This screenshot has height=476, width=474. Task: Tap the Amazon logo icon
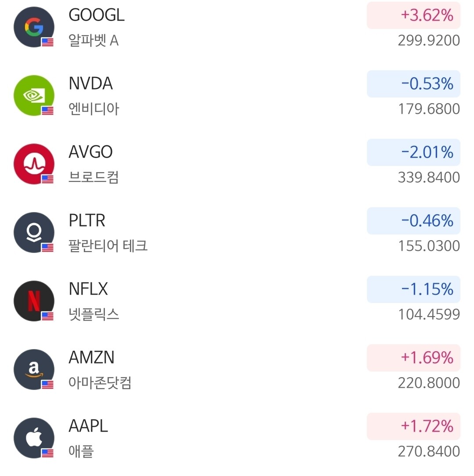pyautogui.click(x=34, y=370)
